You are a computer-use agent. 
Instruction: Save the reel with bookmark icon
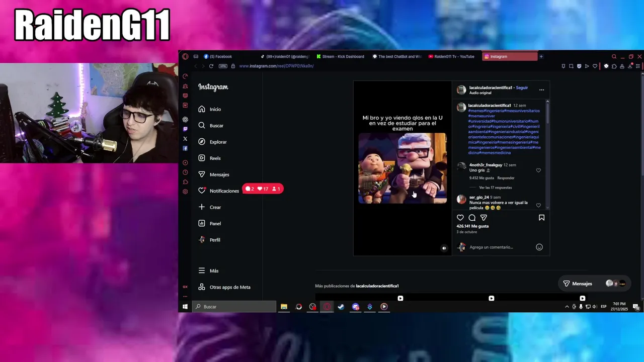541,218
